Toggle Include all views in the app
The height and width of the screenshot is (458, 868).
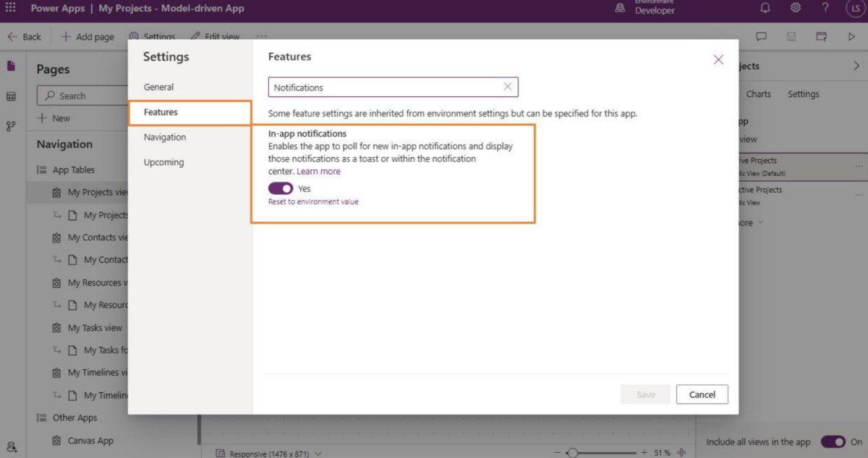tap(833, 442)
